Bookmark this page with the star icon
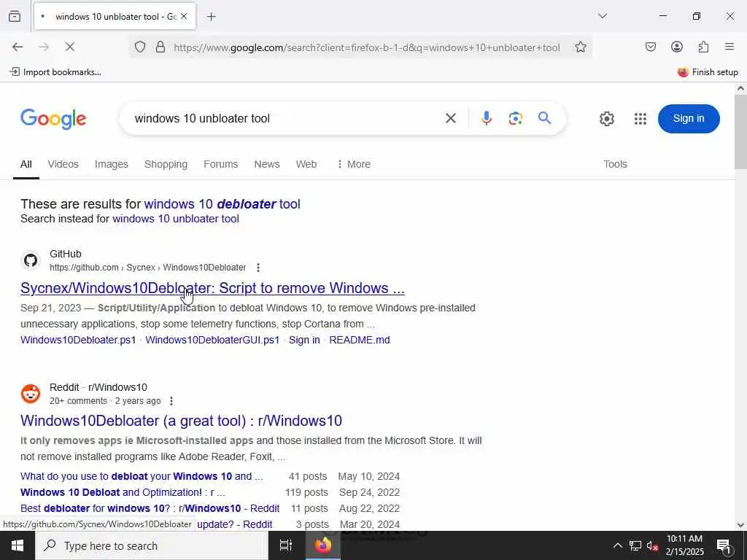Image resolution: width=747 pixels, height=560 pixels. tap(580, 47)
